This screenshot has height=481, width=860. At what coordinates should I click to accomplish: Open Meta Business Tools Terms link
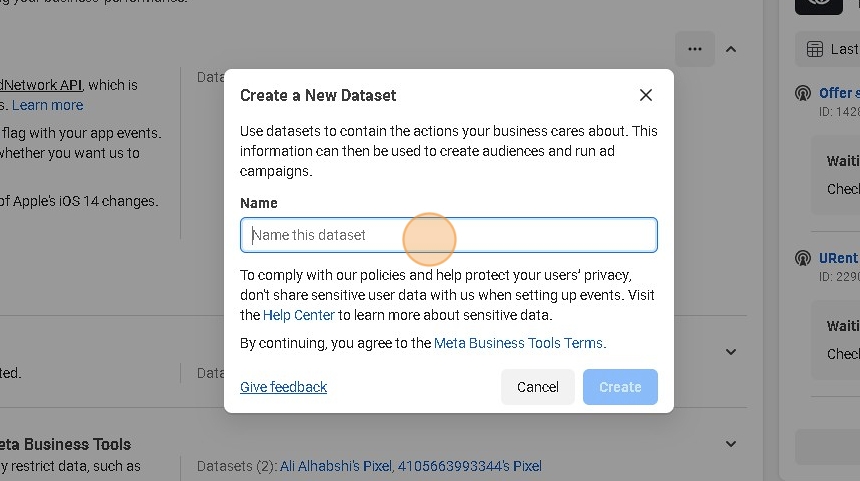(518, 343)
